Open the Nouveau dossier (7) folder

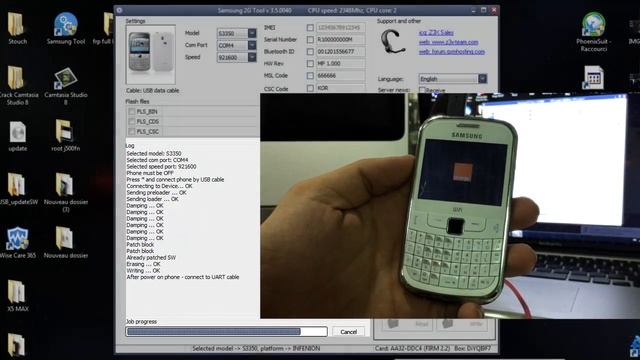pos(65,192)
